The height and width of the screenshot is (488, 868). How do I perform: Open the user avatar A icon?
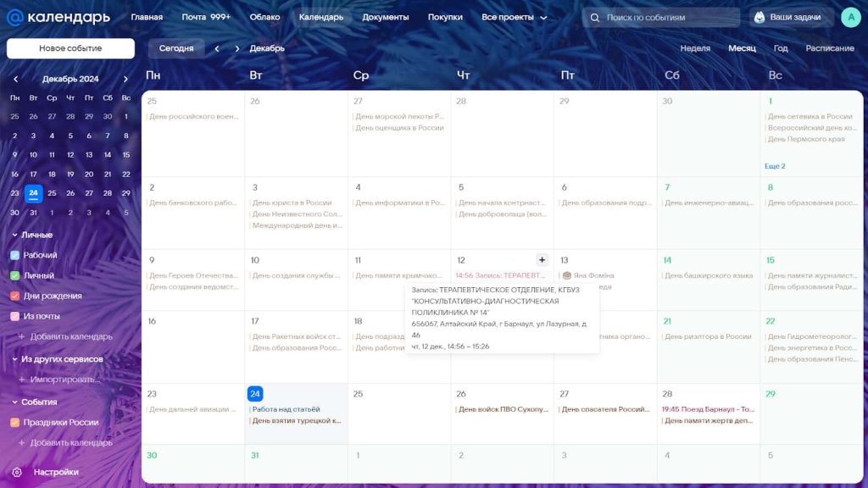[851, 17]
